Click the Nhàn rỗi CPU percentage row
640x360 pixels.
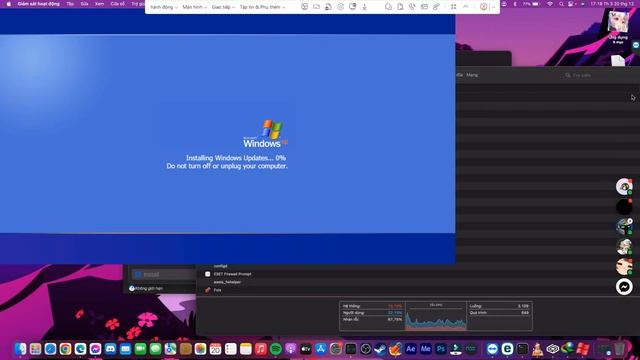372,319
